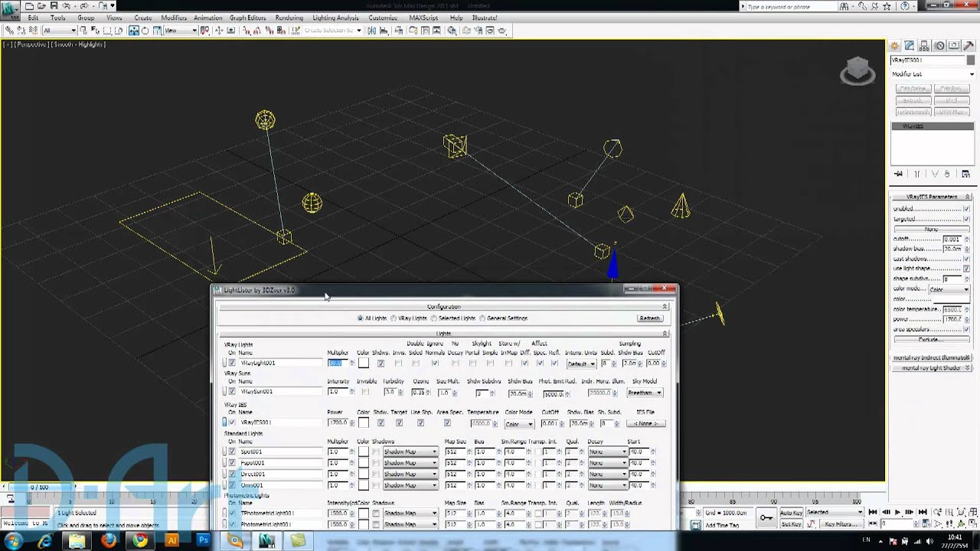Screen dimensions: 980x551
Task: Expand the mental ray Light Shader rollout
Action: click(932, 367)
